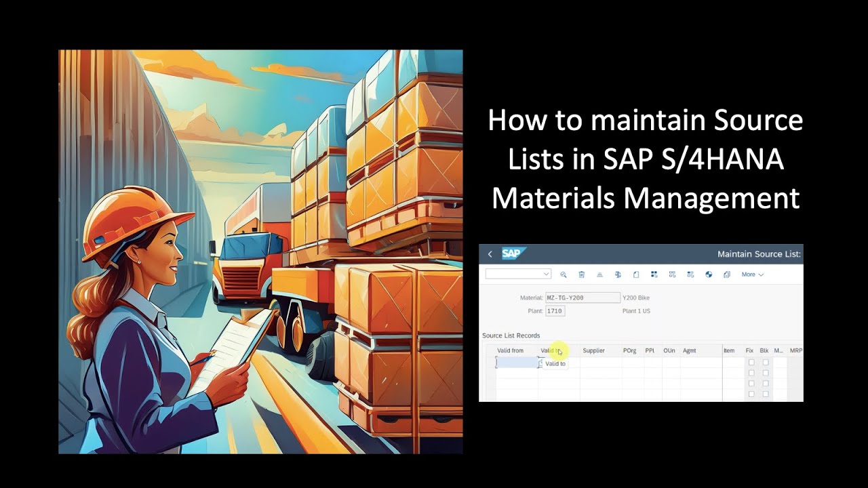Click the Blk column header
This screenshot has height=488, width=868.
point(764,350)
